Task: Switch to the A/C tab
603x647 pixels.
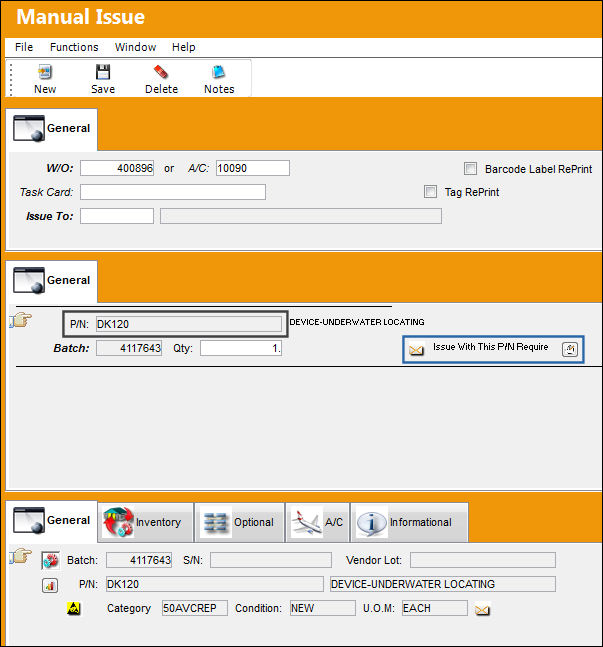Action: [x=318, y=522]
